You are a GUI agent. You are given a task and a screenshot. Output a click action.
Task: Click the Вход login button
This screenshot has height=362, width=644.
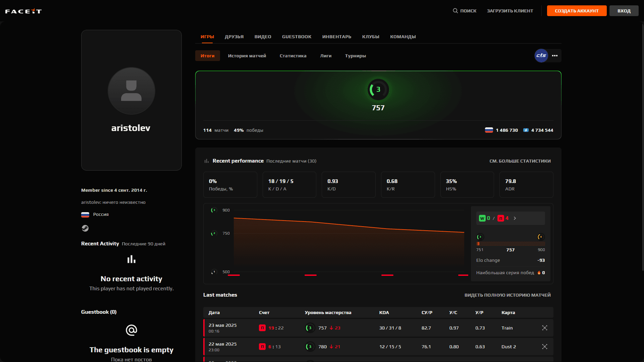tap(624, 11)
